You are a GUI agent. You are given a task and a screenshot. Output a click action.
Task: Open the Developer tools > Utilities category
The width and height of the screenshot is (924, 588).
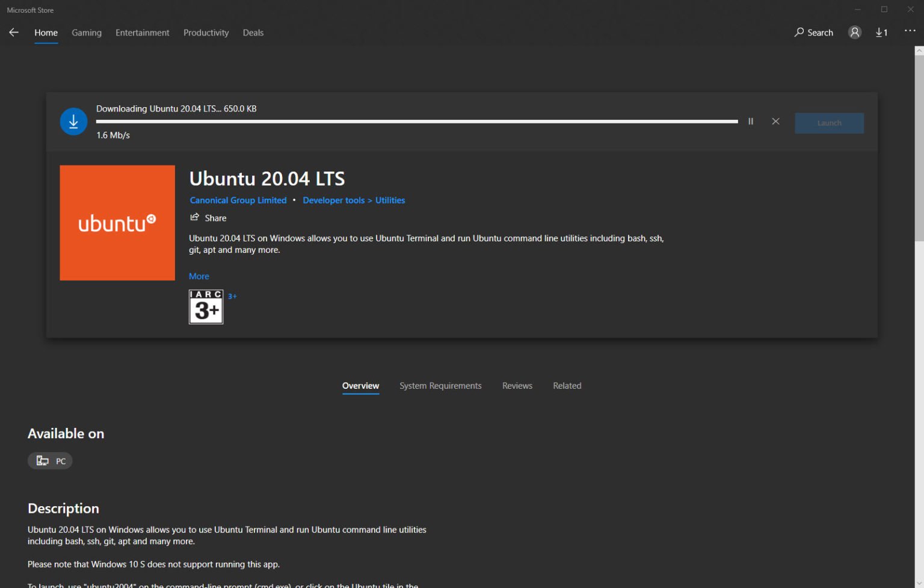[333, 200]
